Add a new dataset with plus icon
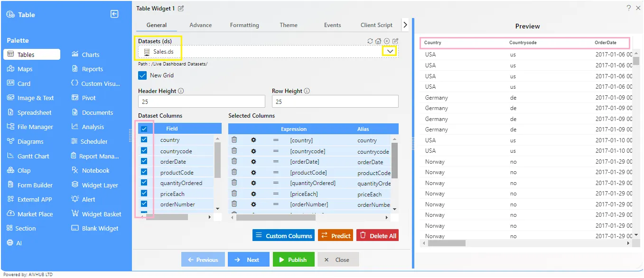 click(x=387, y=41)
